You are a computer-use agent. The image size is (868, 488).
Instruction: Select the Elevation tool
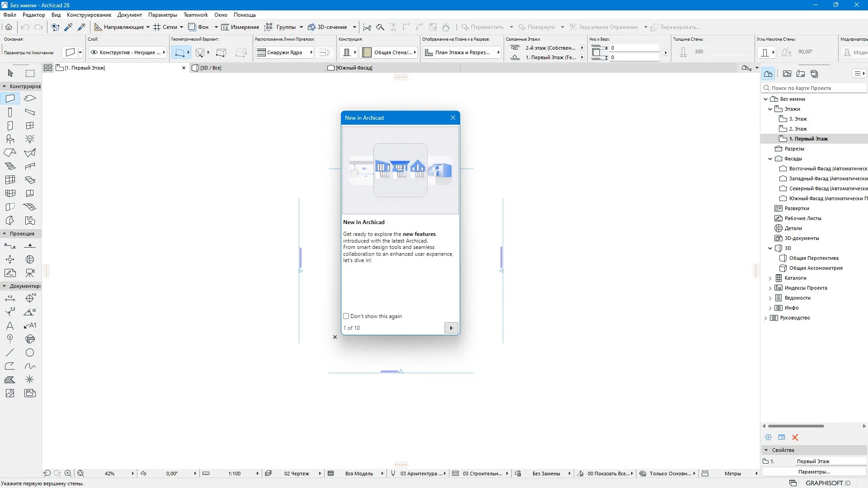click(30, 246)
